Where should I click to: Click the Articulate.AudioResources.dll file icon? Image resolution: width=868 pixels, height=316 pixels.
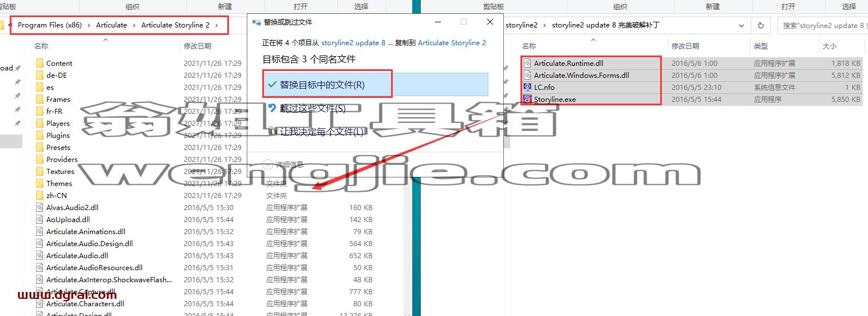click(x=40, y=267)
